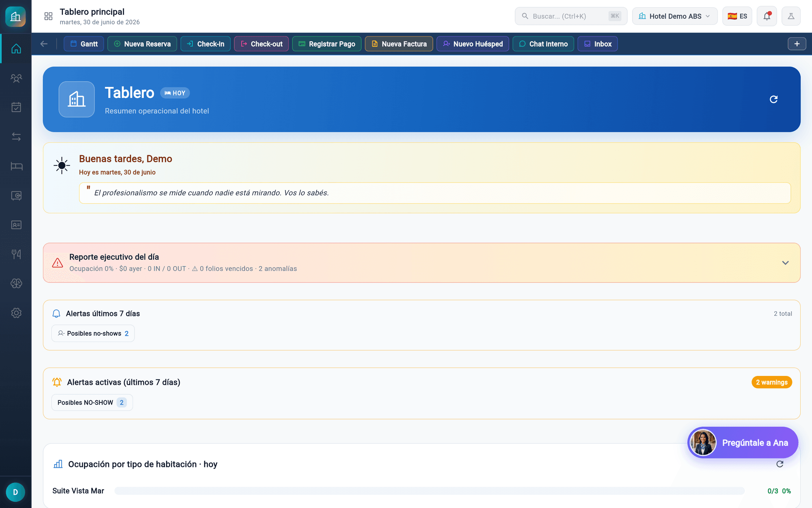The height and width of the screenshot is (508, 812).
Task: Click the dashboard grid icon beside title
Action: tap(48, 16)
